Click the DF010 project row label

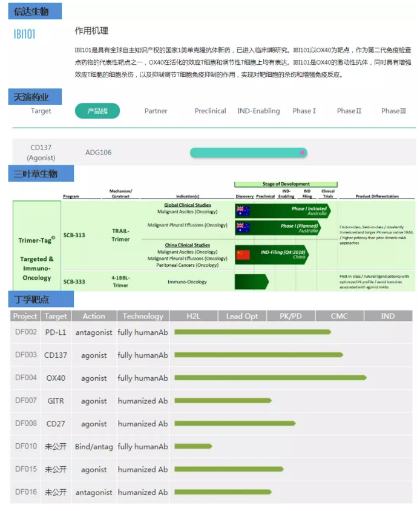(26, 446)
